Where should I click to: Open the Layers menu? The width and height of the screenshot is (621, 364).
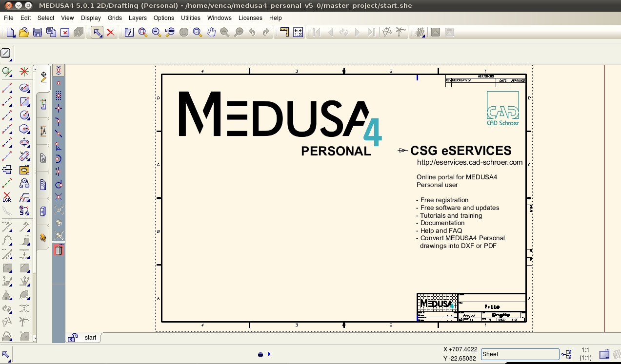[x=138, y=18]
